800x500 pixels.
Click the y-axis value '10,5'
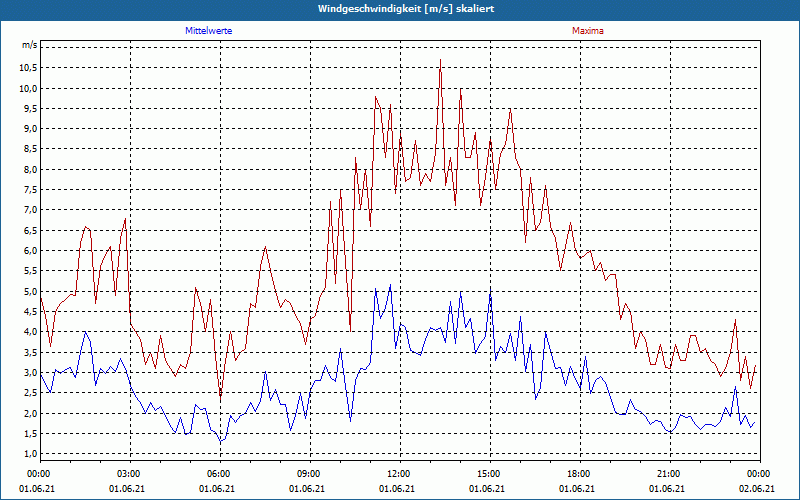(29, 68)
